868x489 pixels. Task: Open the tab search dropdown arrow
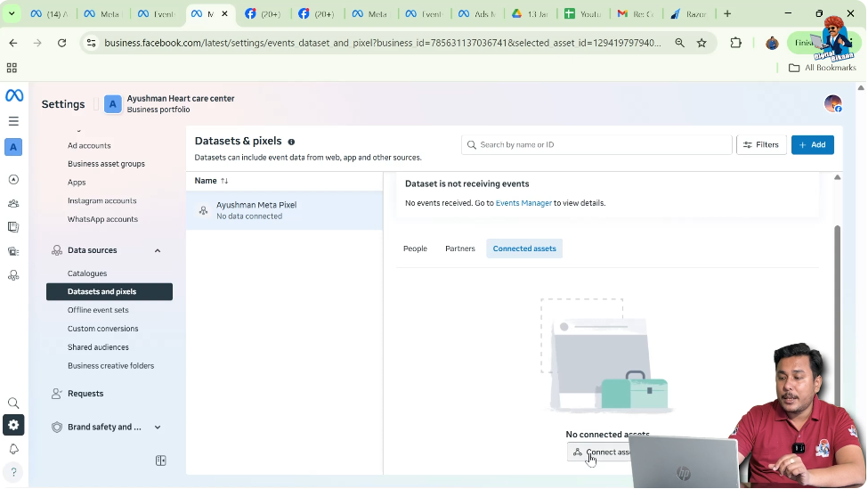(x=11, y=14)
